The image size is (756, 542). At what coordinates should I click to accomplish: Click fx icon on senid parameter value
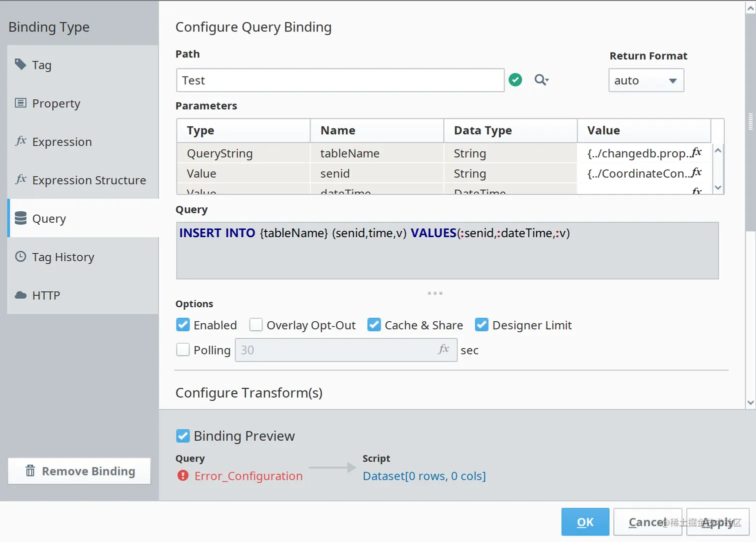[x=696, y=173]
